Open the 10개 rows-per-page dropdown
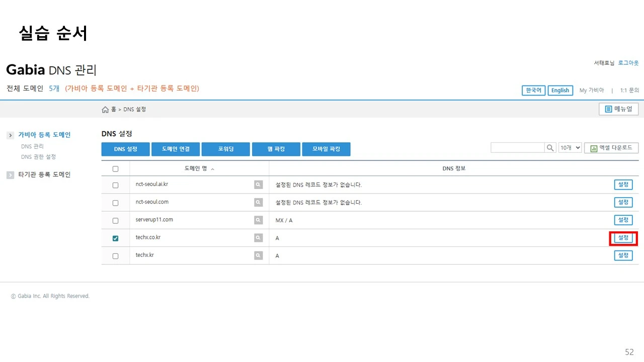 click(570, 148)
